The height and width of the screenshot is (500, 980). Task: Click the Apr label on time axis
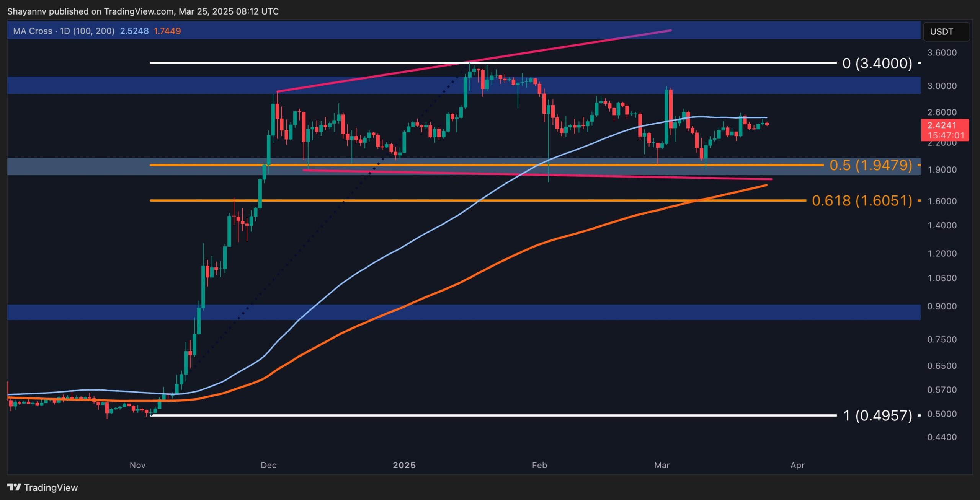coord(797,465)
